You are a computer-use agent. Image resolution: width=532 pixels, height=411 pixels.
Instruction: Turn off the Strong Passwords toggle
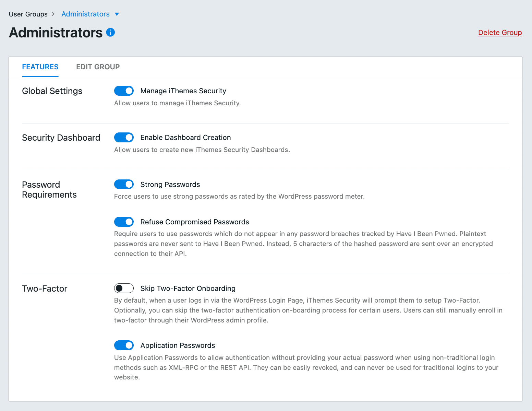click(x=124, y=184)
